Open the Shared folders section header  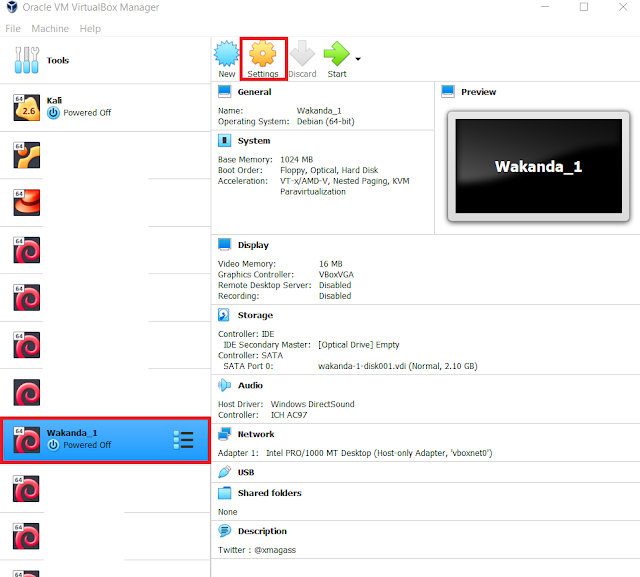[270, 493]
